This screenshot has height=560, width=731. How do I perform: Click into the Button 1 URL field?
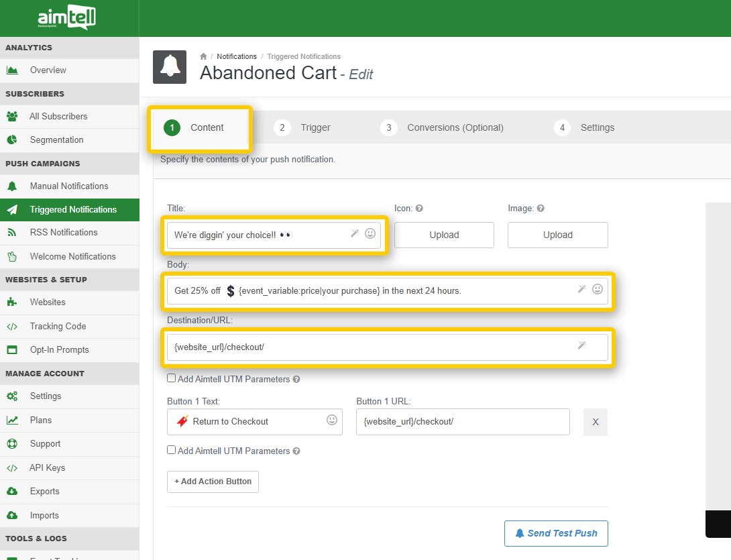[463, 422]
